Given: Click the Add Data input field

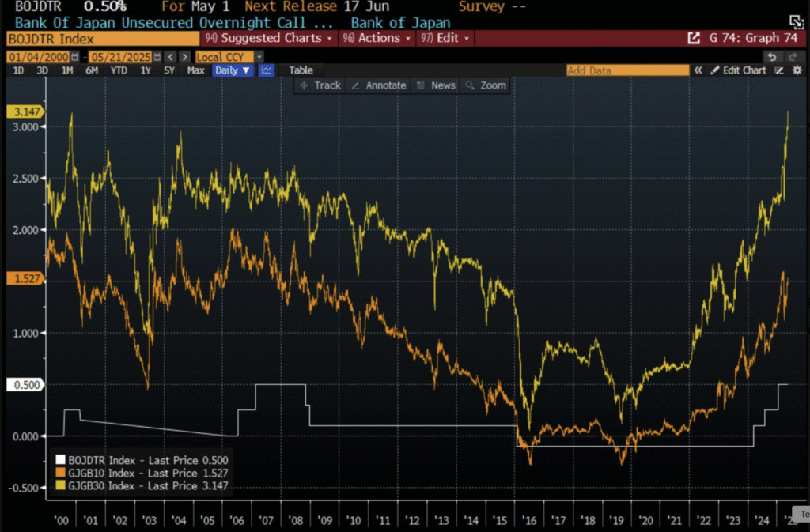Looking at the screenshot, I should pyautogui.click(x=627, y=70).
